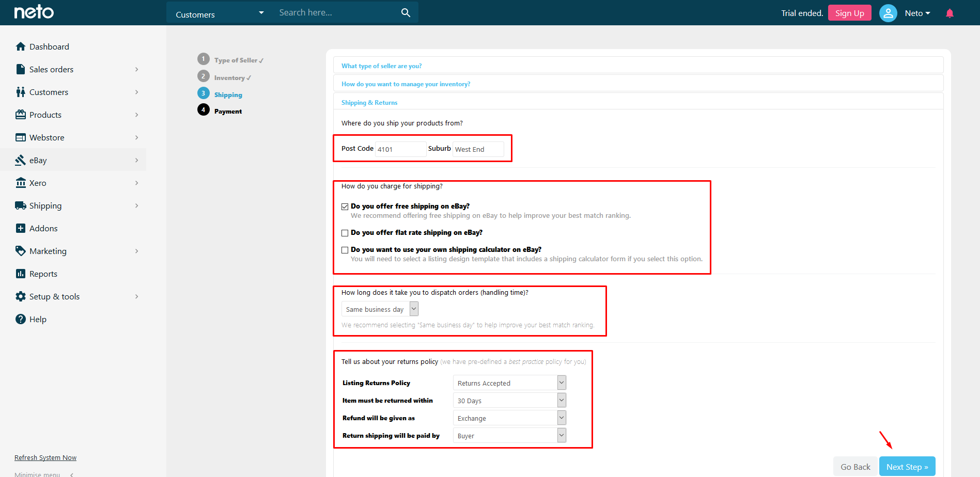Click the search magnifier icon
Screen dimensions: 980x477
click(x=406, y=13)
